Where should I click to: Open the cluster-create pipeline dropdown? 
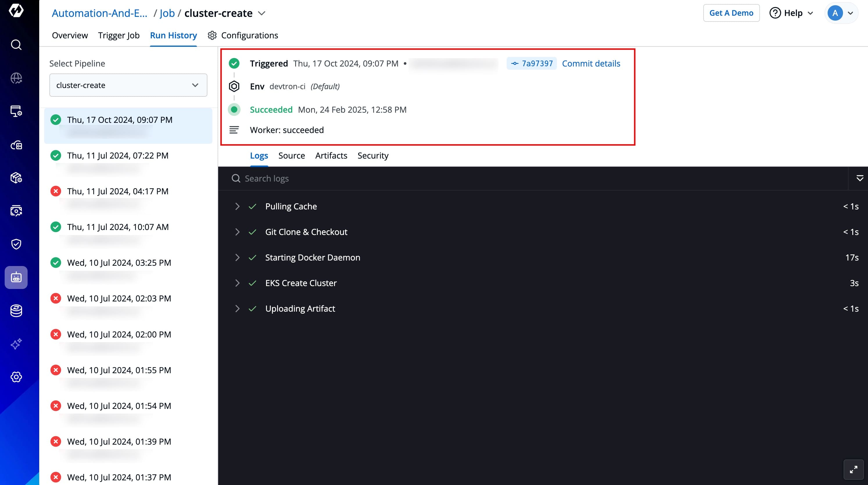pos(128,85)
